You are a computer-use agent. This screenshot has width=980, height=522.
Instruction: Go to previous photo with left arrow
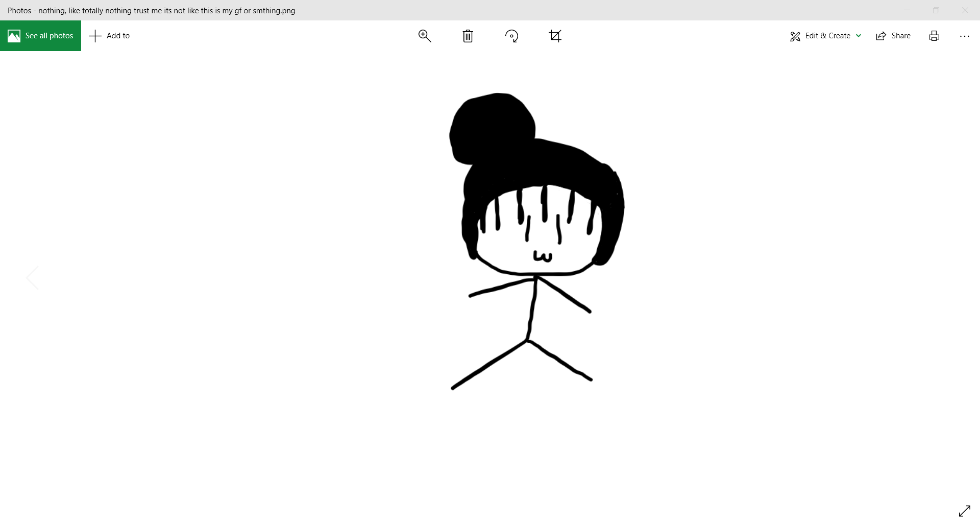[32, 278]
